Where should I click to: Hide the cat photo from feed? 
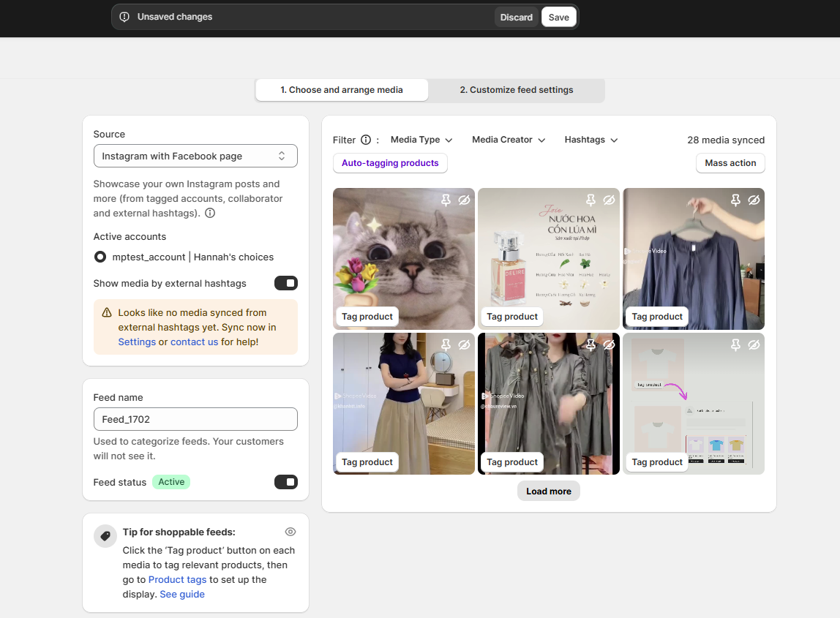click(x=464, y=200)
